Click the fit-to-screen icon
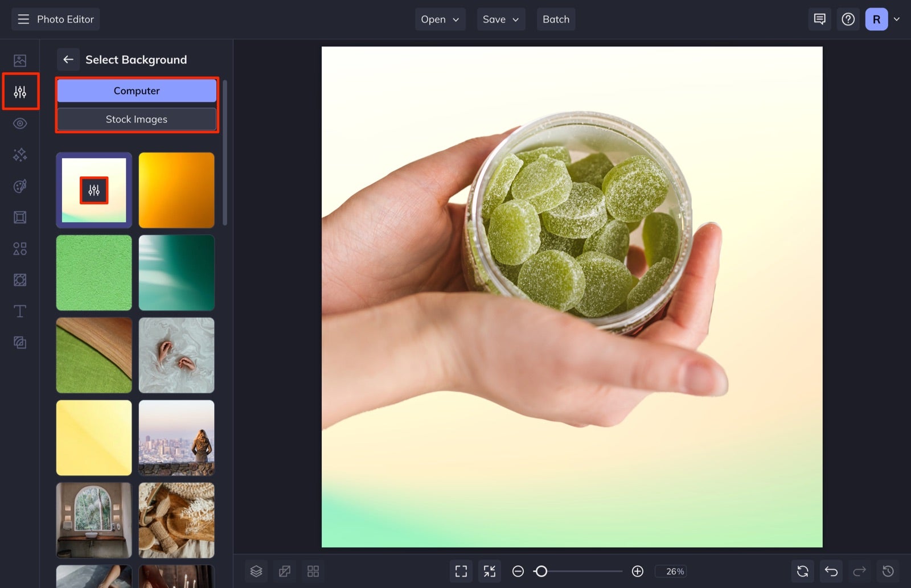 coord(461,571)
